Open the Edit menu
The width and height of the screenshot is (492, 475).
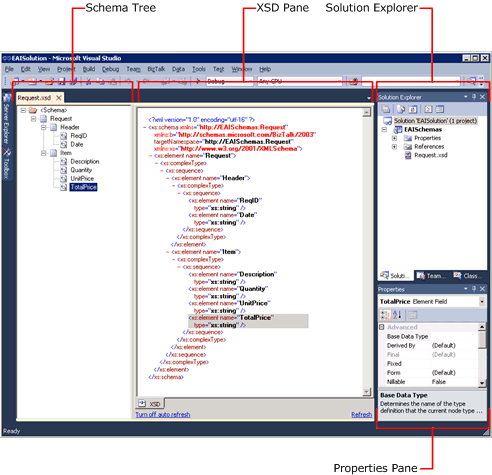click(26, 69)
